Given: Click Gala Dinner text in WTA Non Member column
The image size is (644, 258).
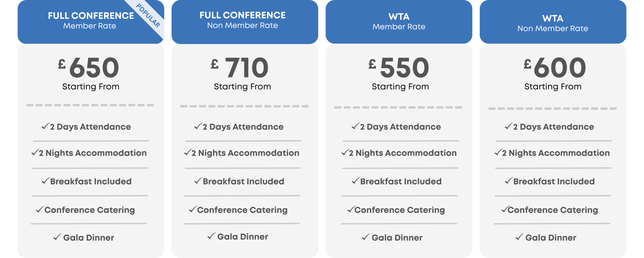Looking at the screenshot, I should 551,238.
